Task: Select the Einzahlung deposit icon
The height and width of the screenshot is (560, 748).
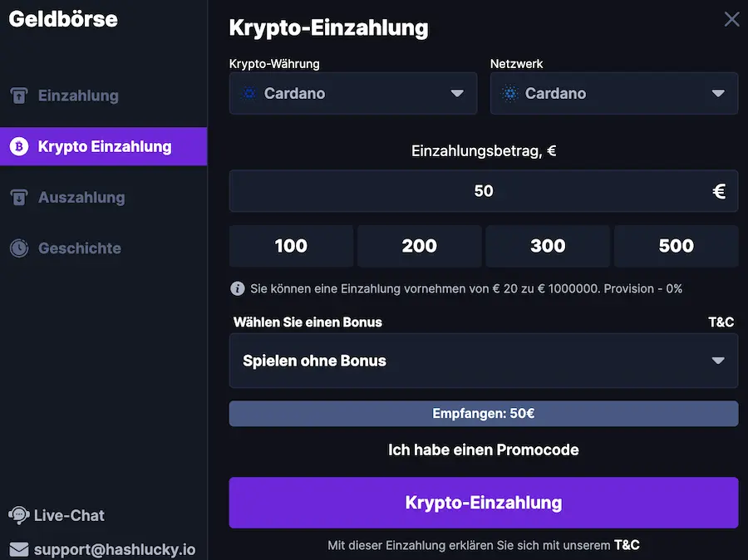Action: pos(18,96)
